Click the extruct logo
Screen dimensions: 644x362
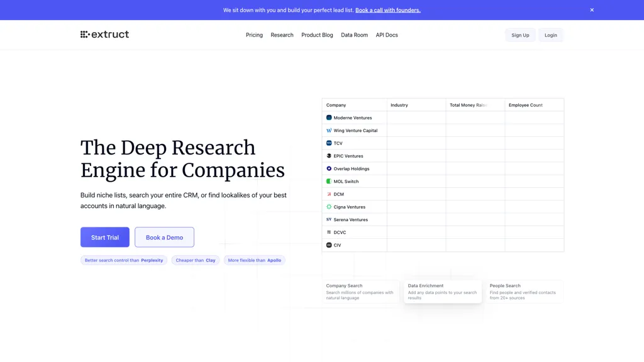(x=104, y=35)
